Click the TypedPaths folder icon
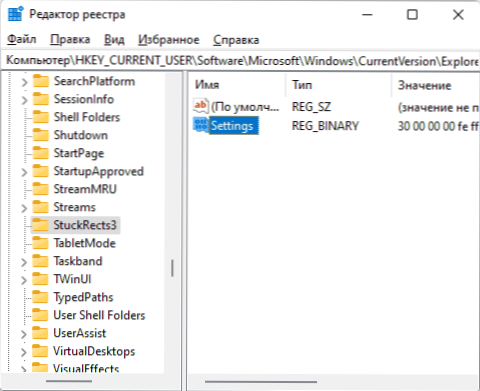The width and height of the screenshot is (480, 391). tap(41, 297)
